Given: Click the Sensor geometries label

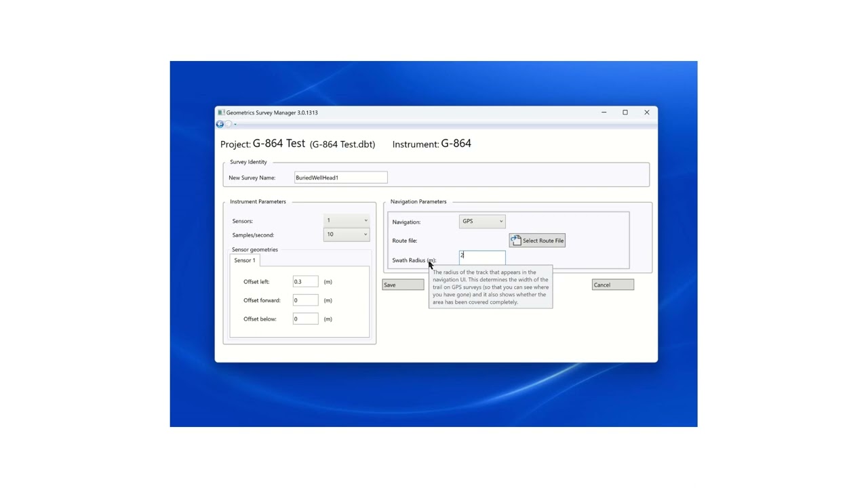Looking at the screenshot, I should click(255, 249).
